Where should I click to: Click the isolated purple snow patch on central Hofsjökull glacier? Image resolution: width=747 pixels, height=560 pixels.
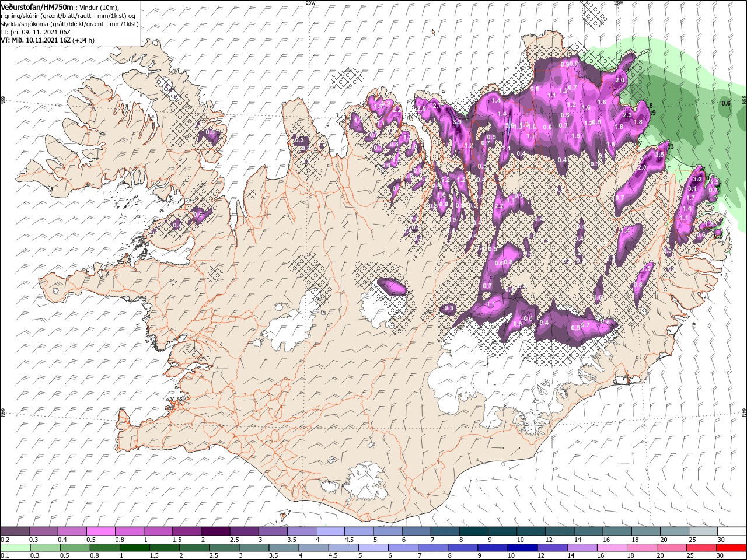coord(392,286)
